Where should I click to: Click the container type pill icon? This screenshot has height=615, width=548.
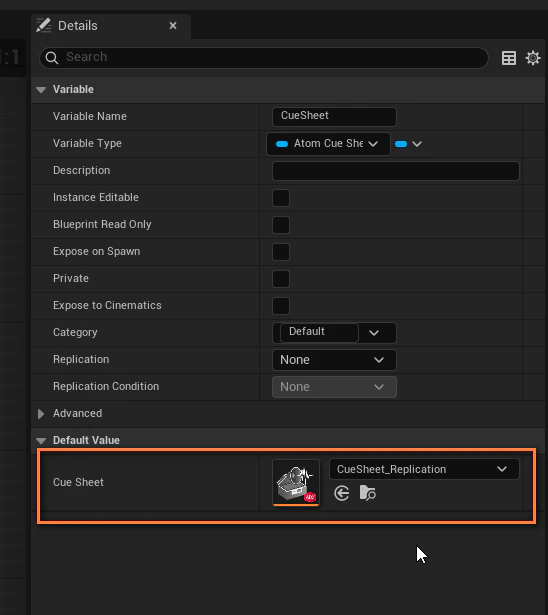(401, 144)
